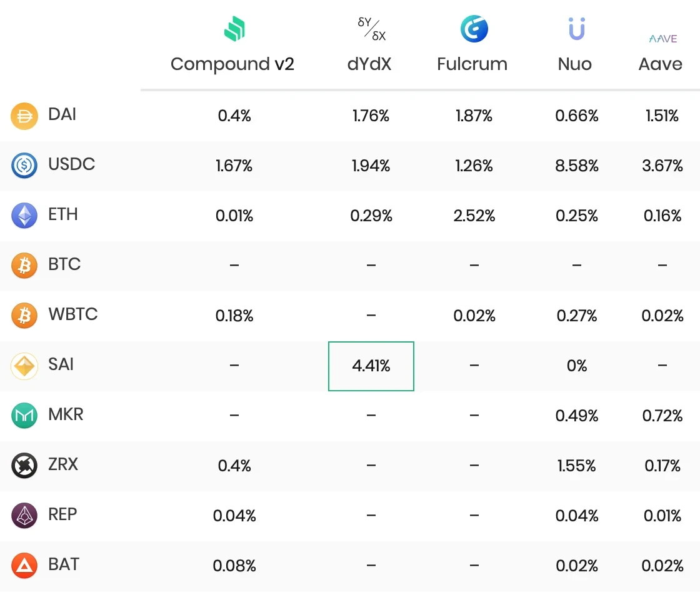Select the dYdX column header
The height and width of the screenshot is (592, 700).
click(369, 64)
